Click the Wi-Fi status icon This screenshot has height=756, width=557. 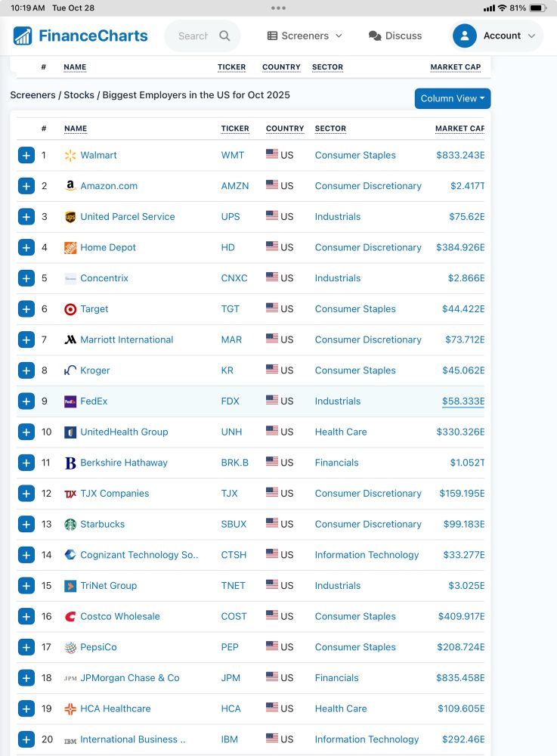[x=503, y=8]
